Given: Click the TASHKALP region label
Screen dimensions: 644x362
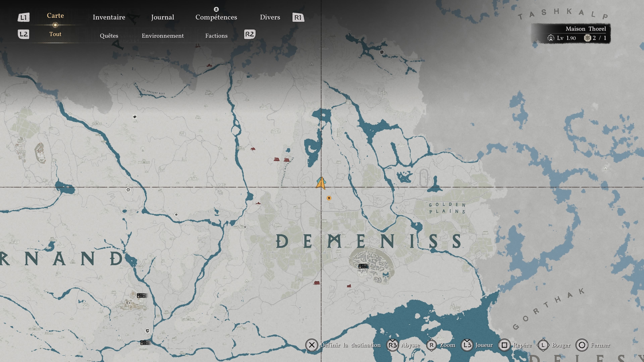Looking at the screenshot, I should [563, 14].
